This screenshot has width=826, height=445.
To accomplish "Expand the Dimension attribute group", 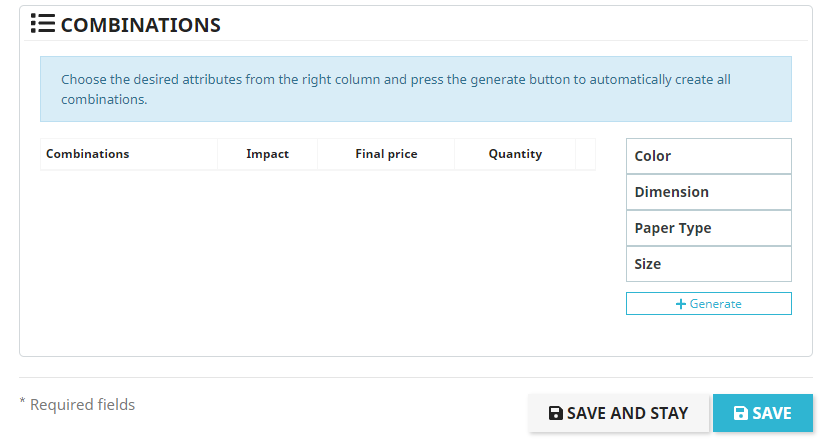I will (708, 192).
